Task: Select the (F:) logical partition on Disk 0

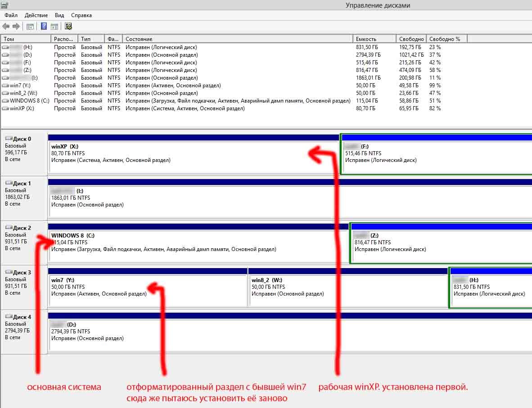Action: (437, 154)
